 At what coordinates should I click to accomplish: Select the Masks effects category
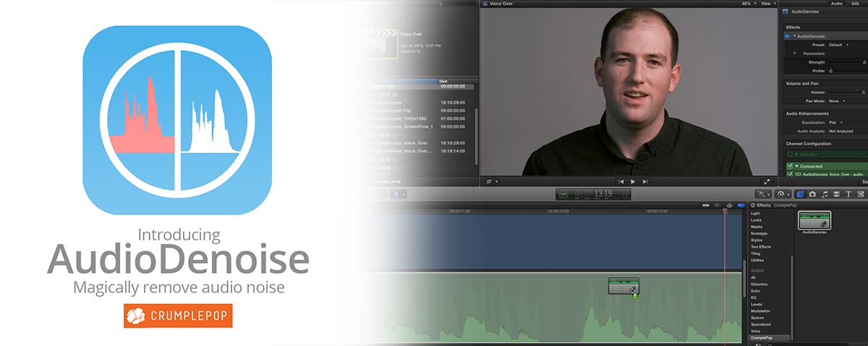tap(757, 227)
